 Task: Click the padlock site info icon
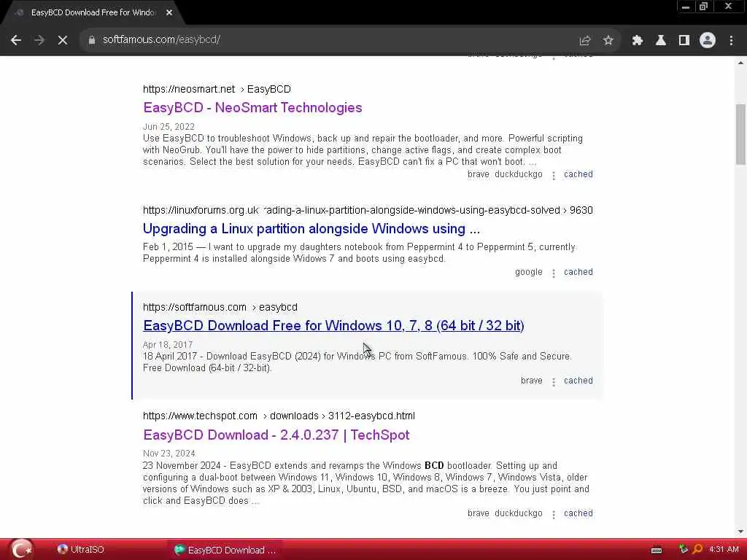click(x=91, y=40)
